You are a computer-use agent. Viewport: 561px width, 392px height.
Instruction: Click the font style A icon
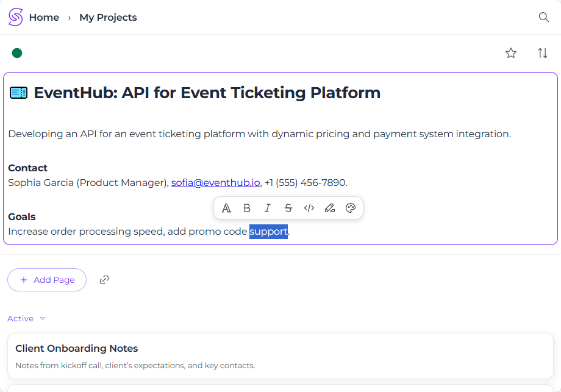(226, 208)
